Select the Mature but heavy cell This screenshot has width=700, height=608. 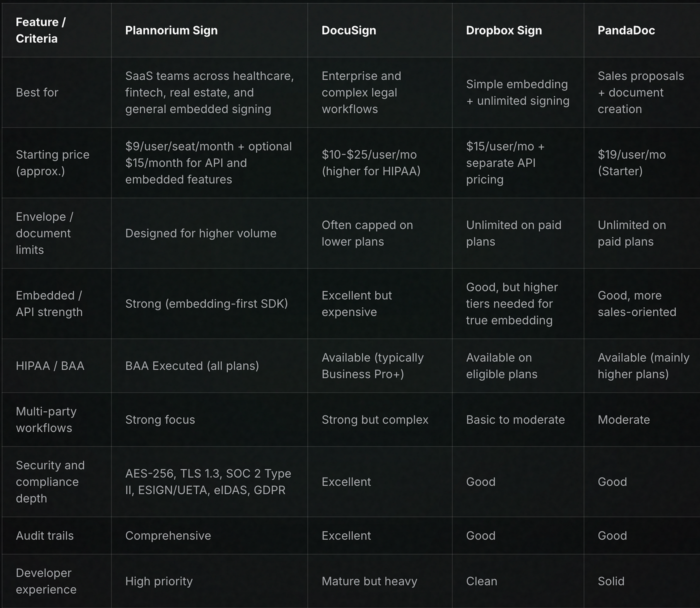click(369, 581)
